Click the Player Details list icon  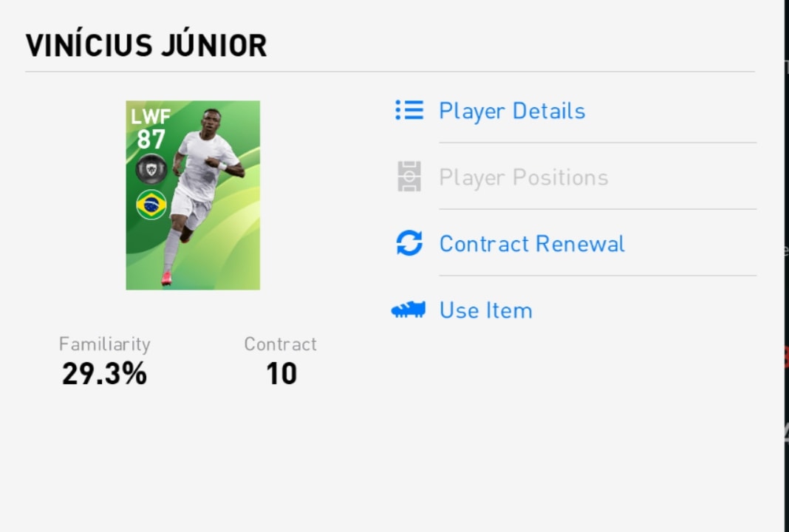409,110
